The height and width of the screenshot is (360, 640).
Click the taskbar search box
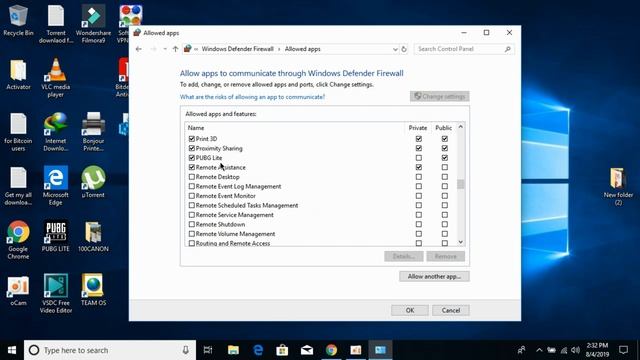click(110, 350)
